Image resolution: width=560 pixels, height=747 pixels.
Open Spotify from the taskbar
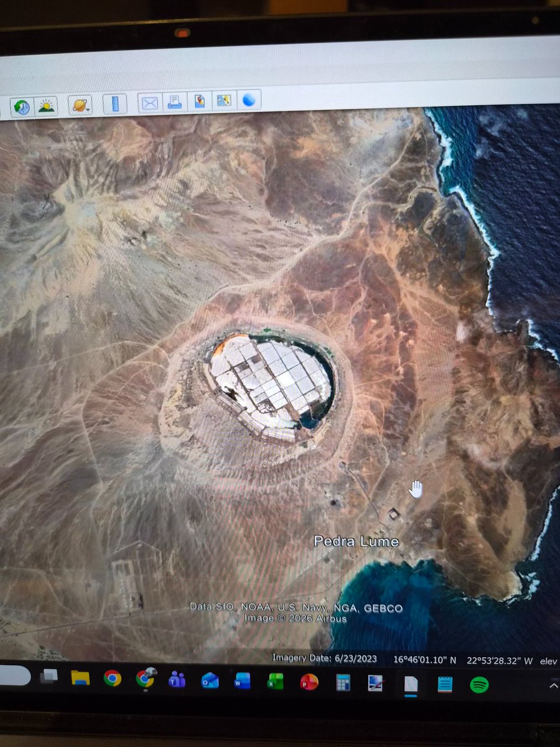[478, 685]
